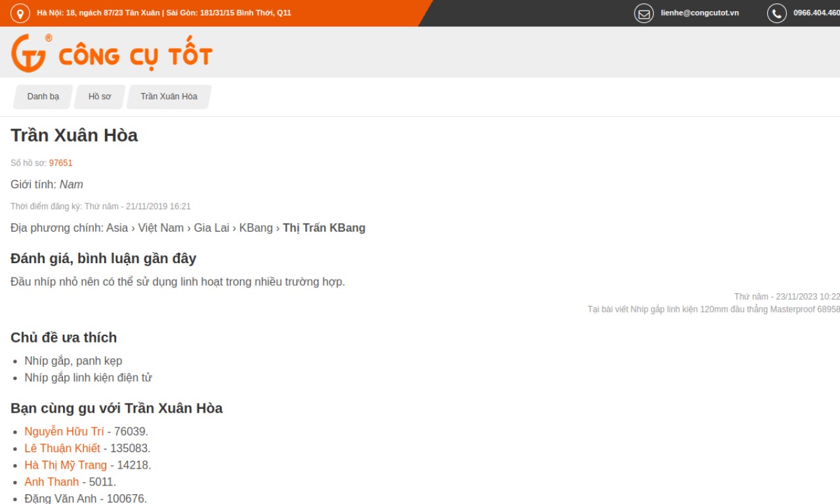Image resolution: width=840 pixels, height=504 pixels.
Task: Click topic Nhíp gắp linh kiện điện tử
Action: (88, 377)
